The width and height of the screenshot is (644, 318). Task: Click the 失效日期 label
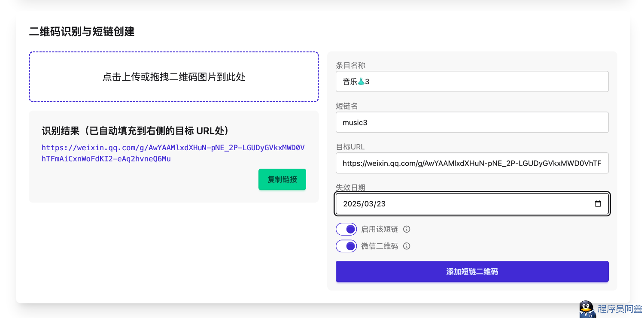coord(350,188)
